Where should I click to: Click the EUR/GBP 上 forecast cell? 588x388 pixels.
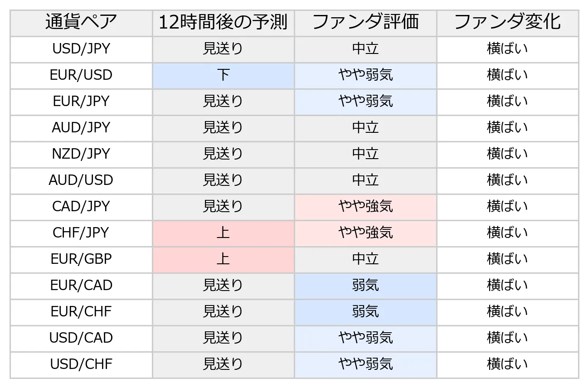[x=223, y=259]
